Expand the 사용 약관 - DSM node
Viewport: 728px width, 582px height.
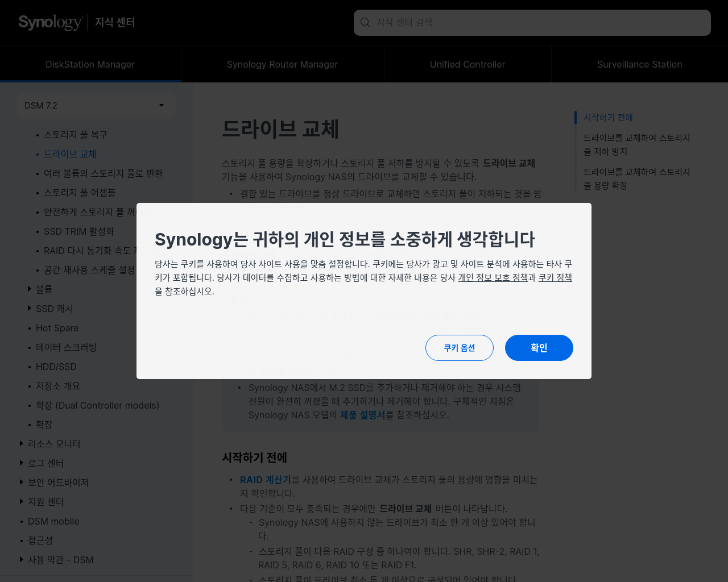22,560
